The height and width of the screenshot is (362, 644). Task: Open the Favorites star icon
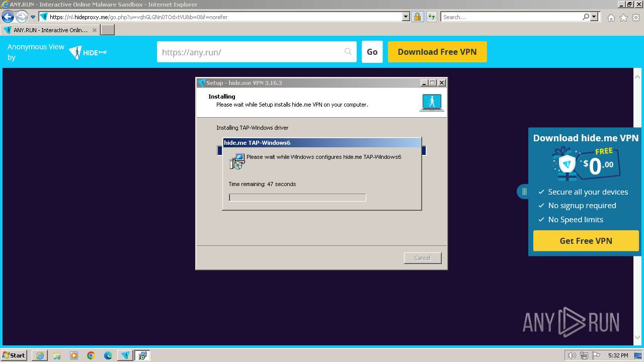point(623,18)
